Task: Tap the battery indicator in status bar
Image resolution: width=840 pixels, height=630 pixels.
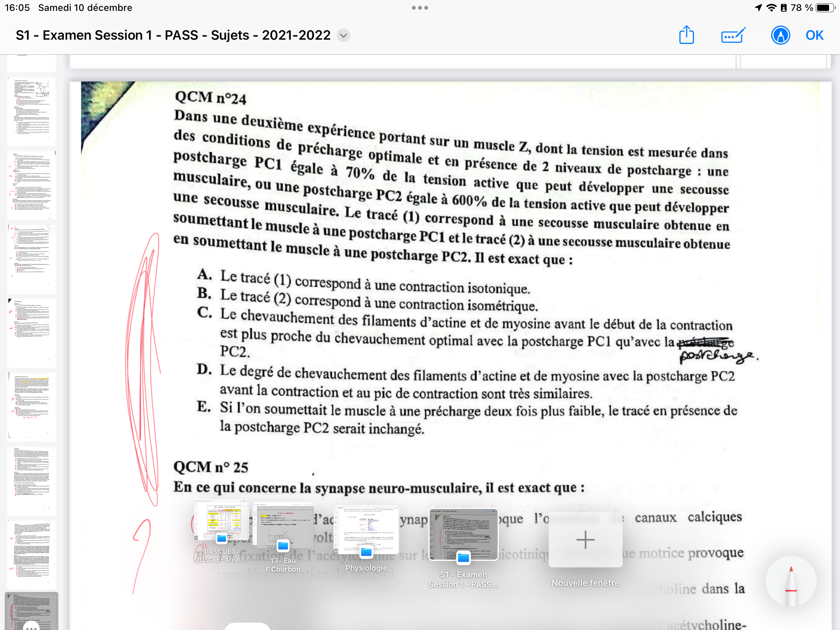Action: [825, 8]
